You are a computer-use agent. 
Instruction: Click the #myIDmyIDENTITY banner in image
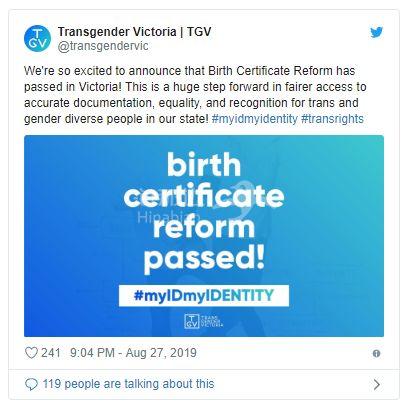[x=204, y=295]
